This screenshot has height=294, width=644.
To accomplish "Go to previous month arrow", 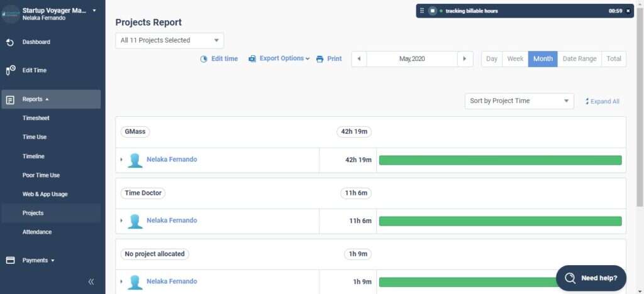I will (359, 58).
